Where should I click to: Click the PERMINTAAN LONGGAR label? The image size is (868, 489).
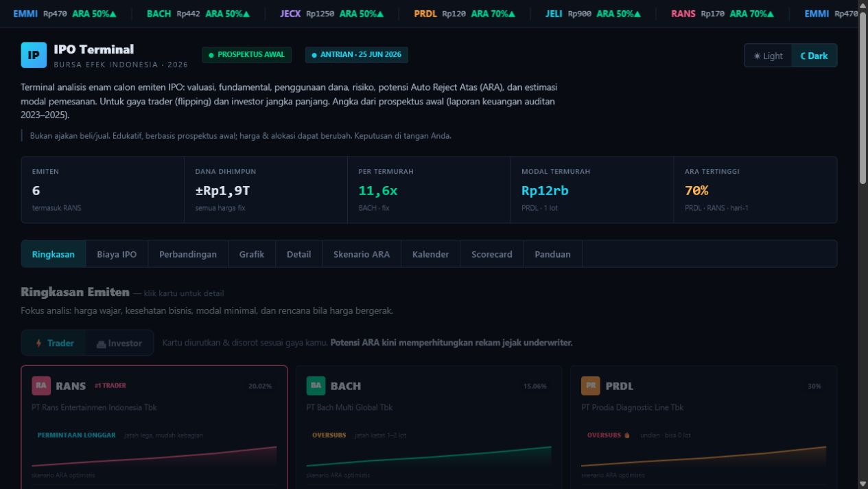point(76,435)
